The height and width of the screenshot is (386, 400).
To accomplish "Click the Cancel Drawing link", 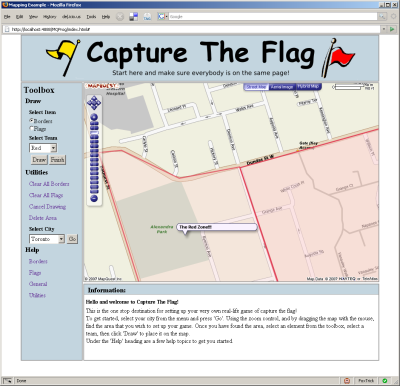I will pos(47,207).
